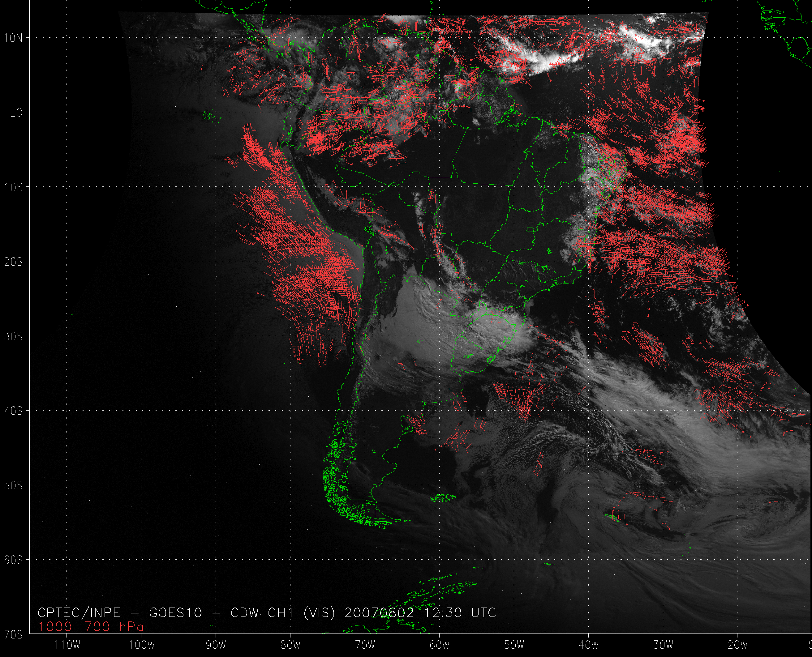This screenshot has height=657, width=812.
Task: Click the EQ equator axis label
Action: [16, 113]
